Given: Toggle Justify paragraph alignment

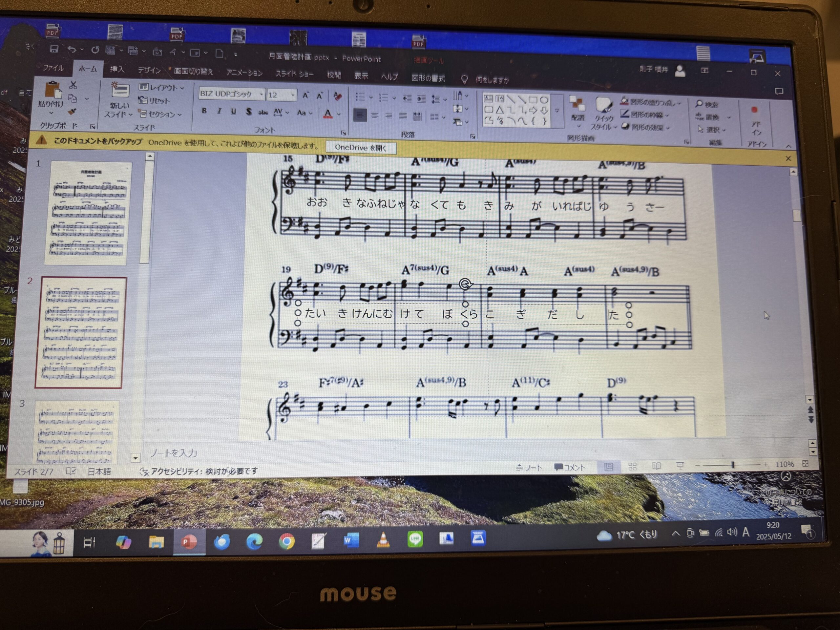Looking at the screenshot, I should point(403,116).
